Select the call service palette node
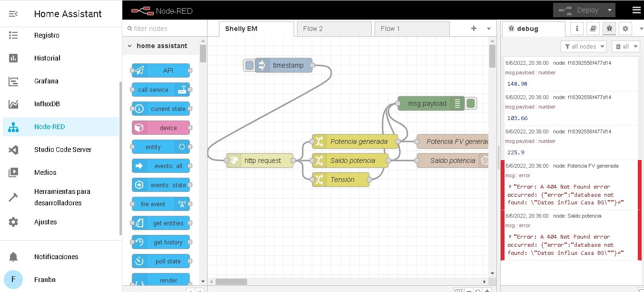 (161, 90)
